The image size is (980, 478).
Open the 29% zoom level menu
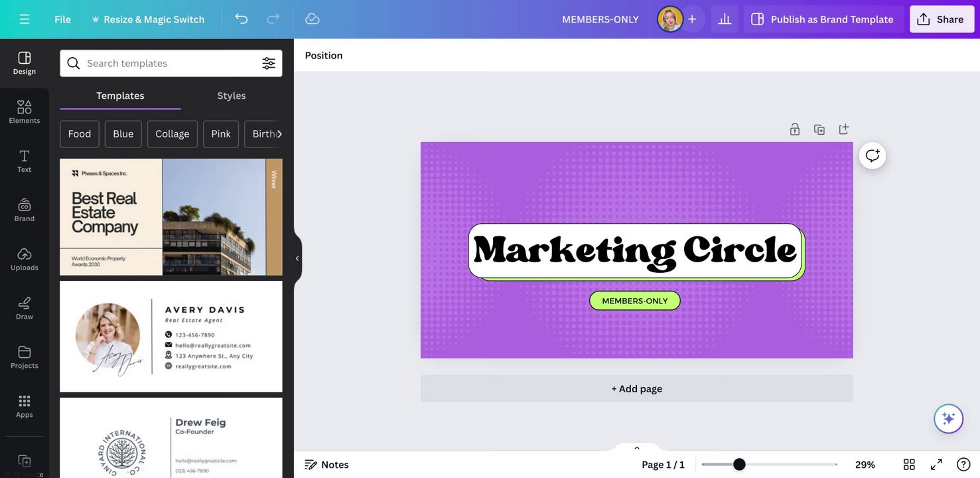[x=865, y=465]
